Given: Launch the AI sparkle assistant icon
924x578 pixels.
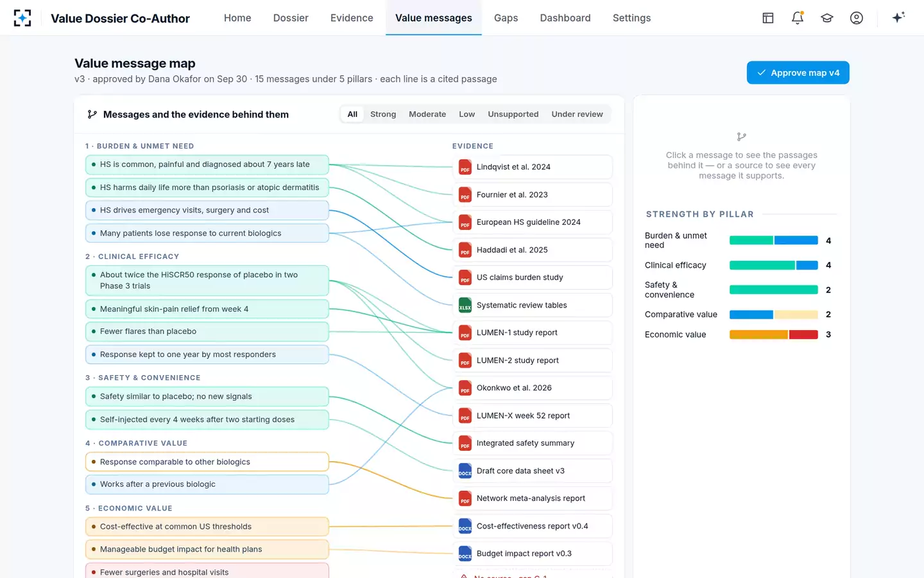Looking at the screenshot, I should coord(898,17).
